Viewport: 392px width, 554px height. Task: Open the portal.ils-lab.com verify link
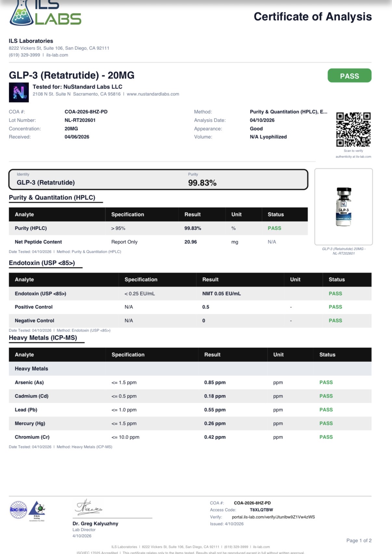[x=273, y=517]
